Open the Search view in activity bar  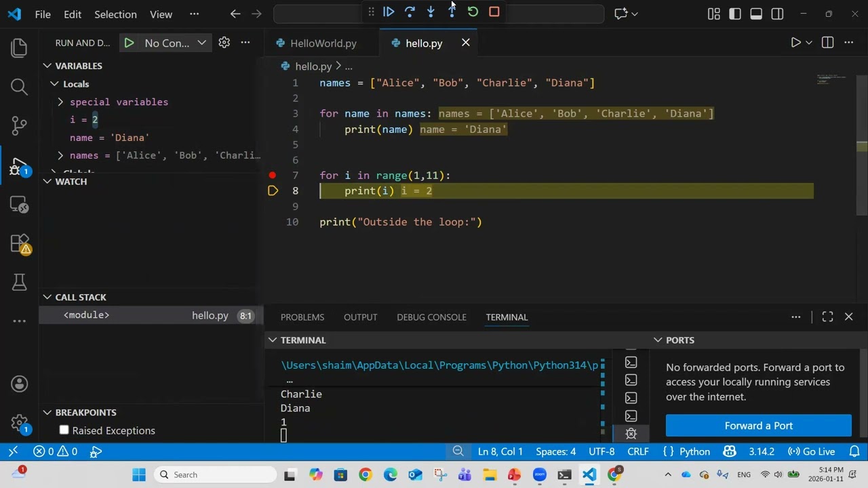pos(19,87)
